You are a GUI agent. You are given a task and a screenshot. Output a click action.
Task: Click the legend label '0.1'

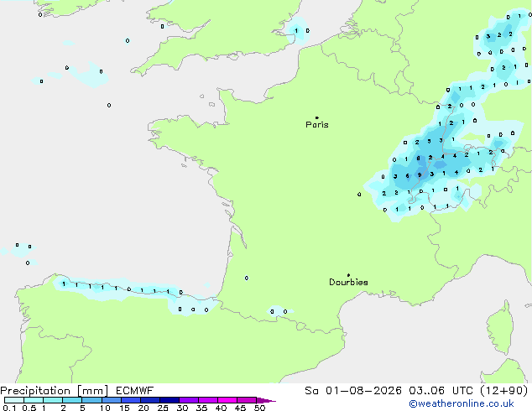click(x=9, y=408)
